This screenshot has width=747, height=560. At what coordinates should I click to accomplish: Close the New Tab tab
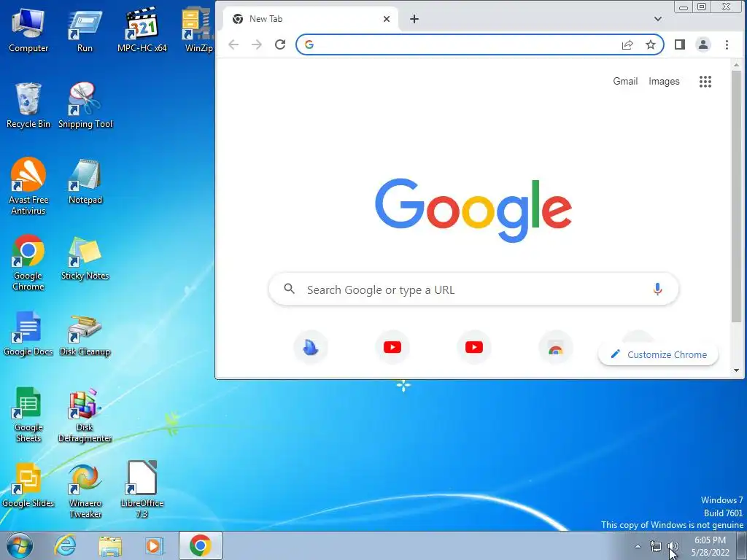tap(387, 19)
